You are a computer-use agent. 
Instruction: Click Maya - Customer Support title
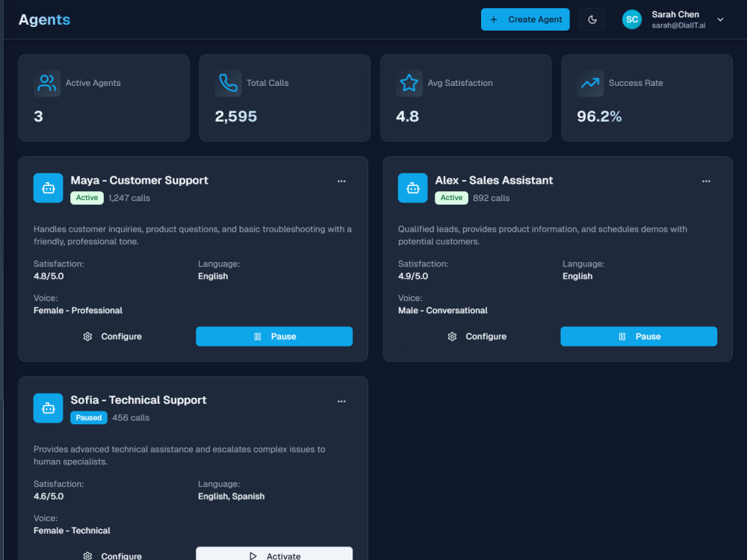tap(139, 181)
